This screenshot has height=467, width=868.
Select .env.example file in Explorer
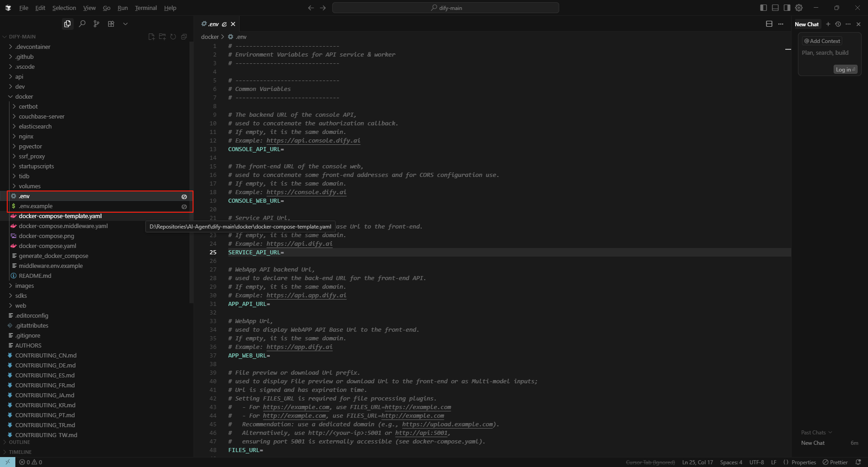[x=36, y=206]
